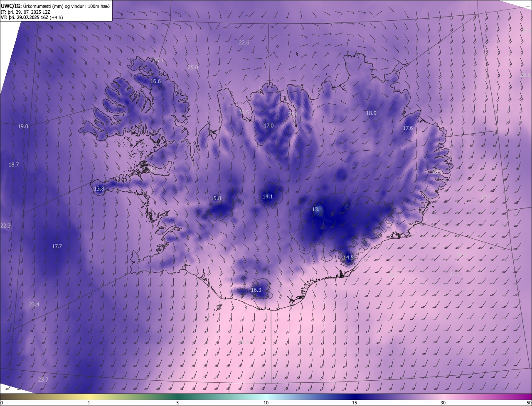Screen dimensions: 532x406
Task: Click the color scale tick labelled 0
Action: tap(2, 403)
